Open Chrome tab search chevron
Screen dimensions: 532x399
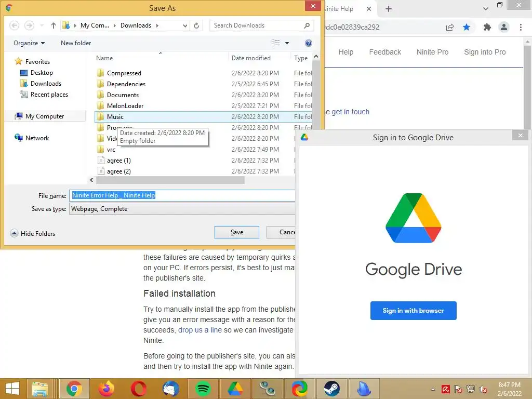point(486,9)
